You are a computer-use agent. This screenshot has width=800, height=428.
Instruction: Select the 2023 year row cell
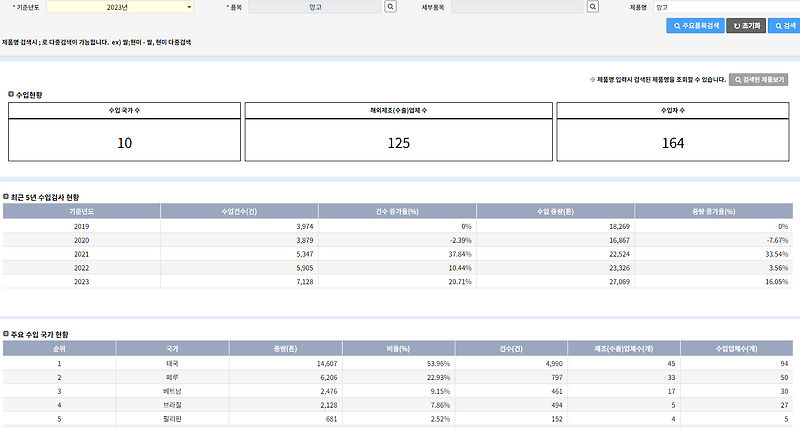(x=82, y=282)
